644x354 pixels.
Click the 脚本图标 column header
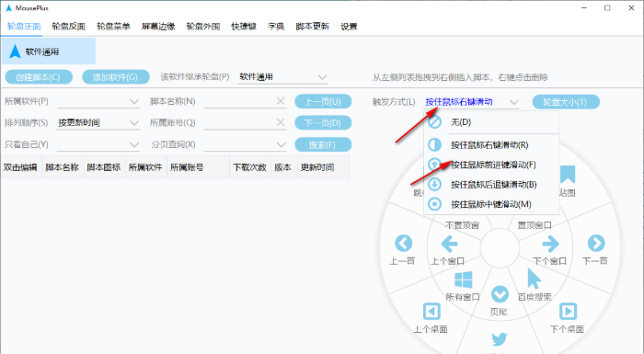click(104, 167)
